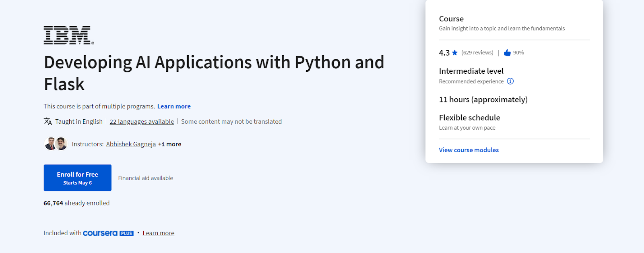The width and height of the screenshot is (644, 253).
Task: Click the course title heading
Action: click(x=214, y=73)
